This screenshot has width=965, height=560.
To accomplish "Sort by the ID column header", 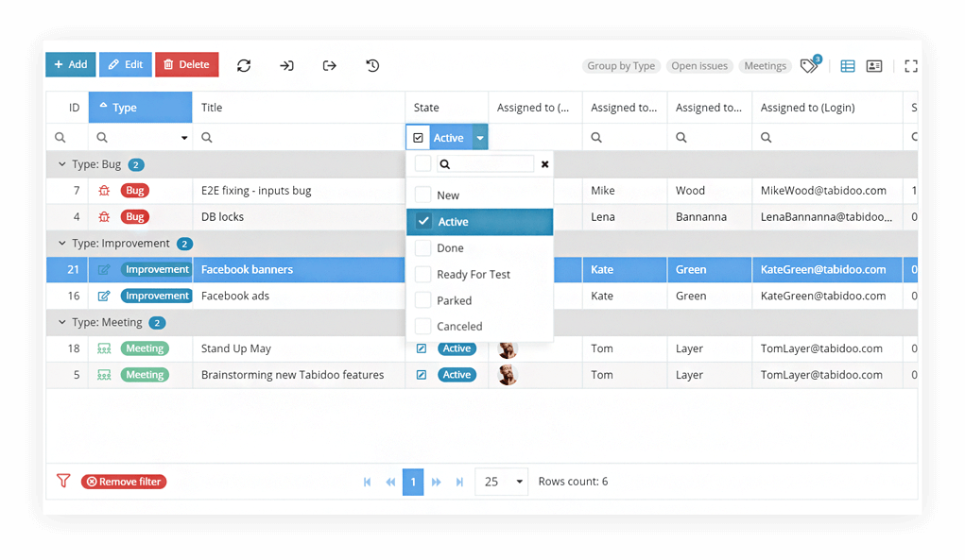I will point(68,108).
